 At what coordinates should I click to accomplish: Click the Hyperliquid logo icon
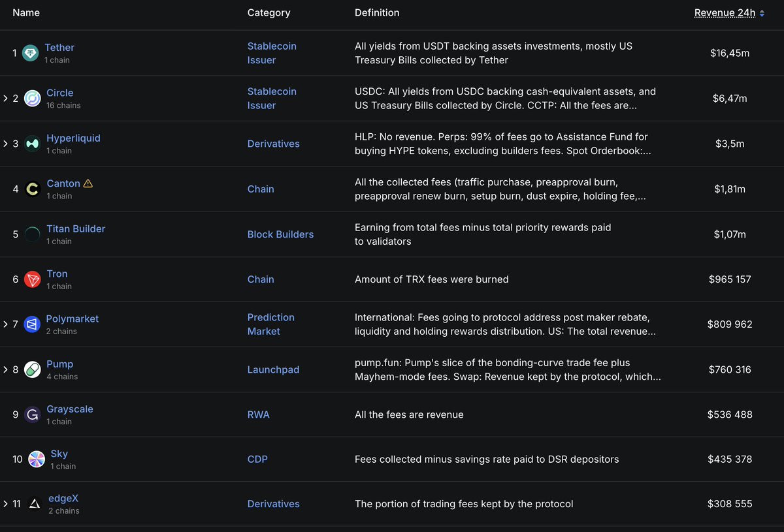point(33,144)
